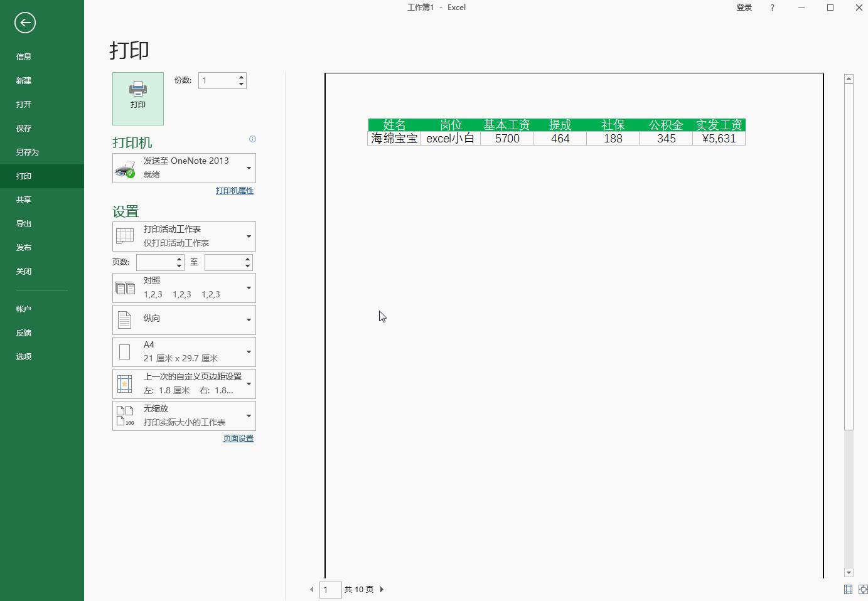Click the preview scrollbar up arrow

point(849,78)
